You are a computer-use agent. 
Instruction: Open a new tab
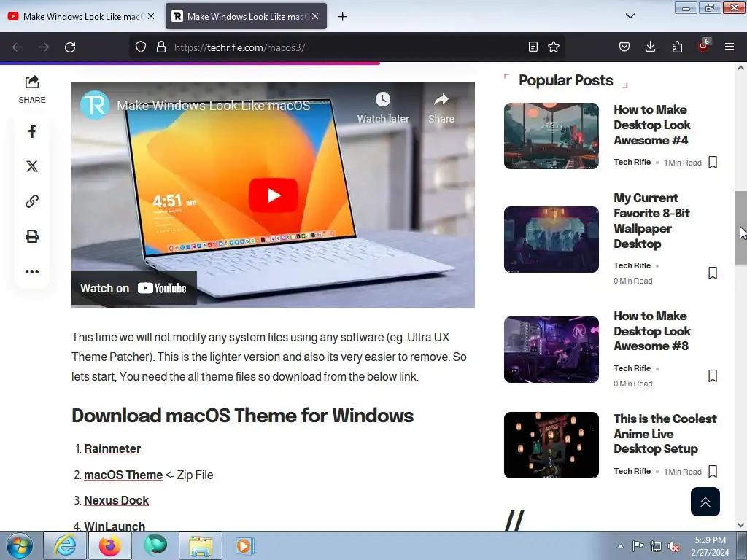[342, 17]
